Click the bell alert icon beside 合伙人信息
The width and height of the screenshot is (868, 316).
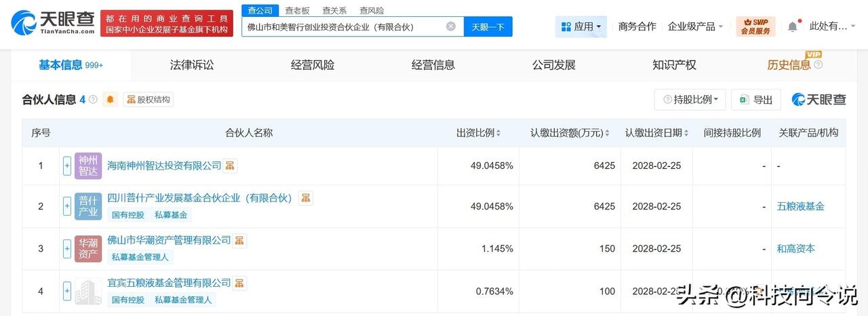coord(111,100)
